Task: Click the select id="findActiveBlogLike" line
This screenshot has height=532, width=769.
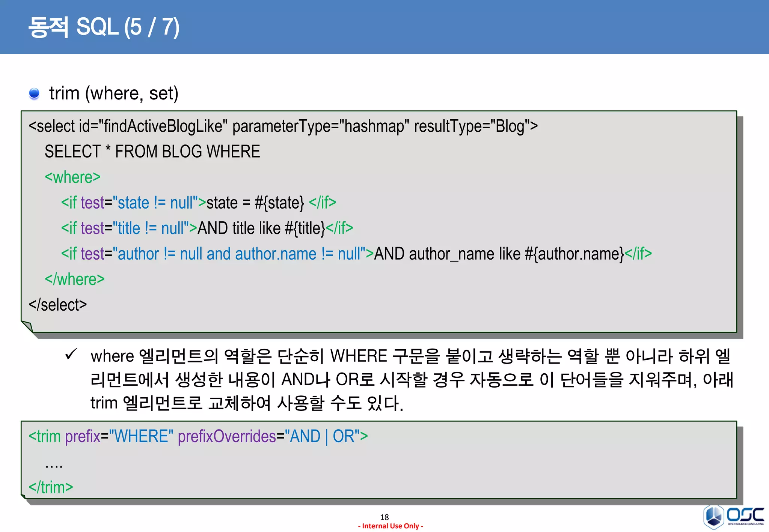Action: [283, 126]
